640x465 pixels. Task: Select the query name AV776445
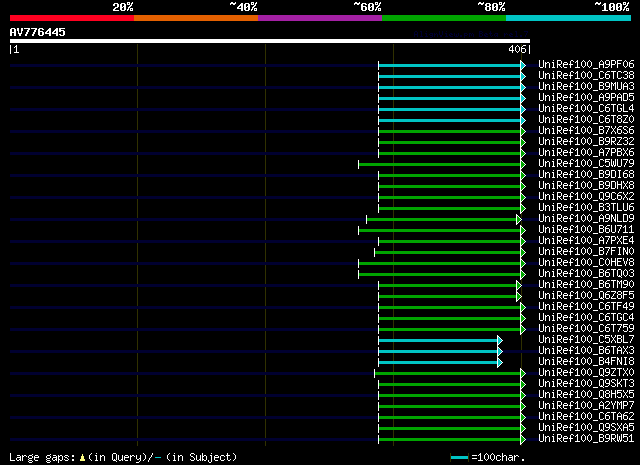click(x=38, y=32)
